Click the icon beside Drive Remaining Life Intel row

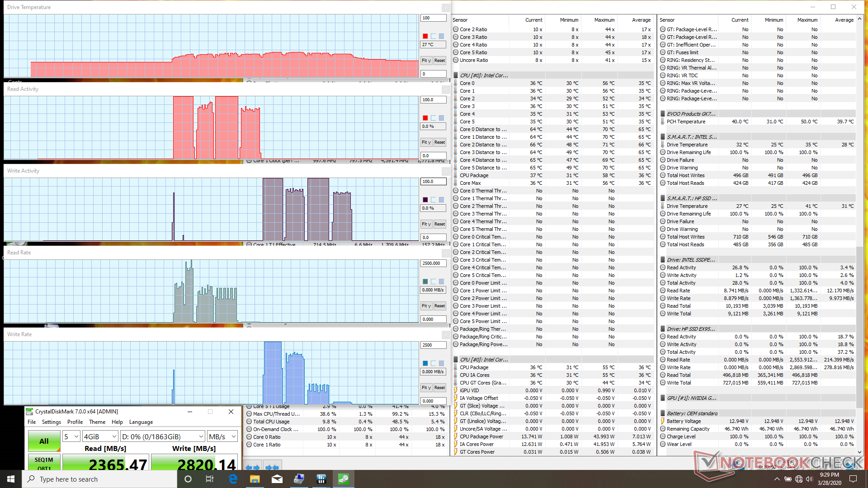click(662, 152)
